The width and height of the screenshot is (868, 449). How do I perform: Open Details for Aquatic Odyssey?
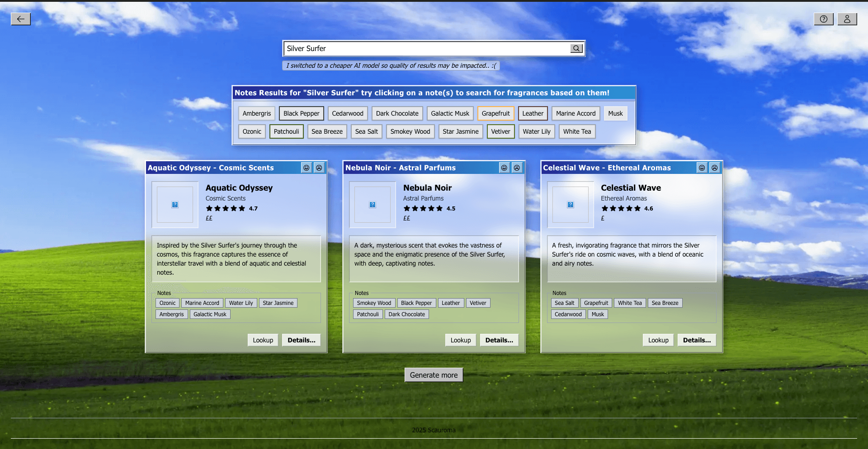[x=301, y=340]
